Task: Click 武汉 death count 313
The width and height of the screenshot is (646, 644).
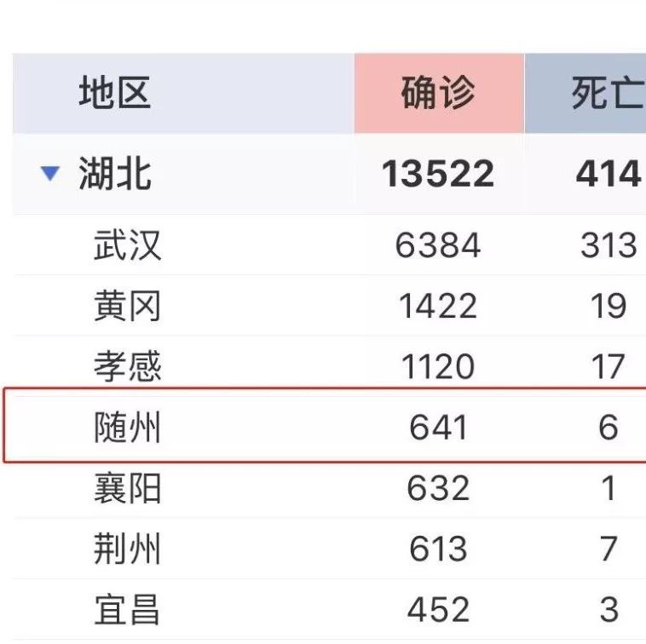Action: click(609, 245)
